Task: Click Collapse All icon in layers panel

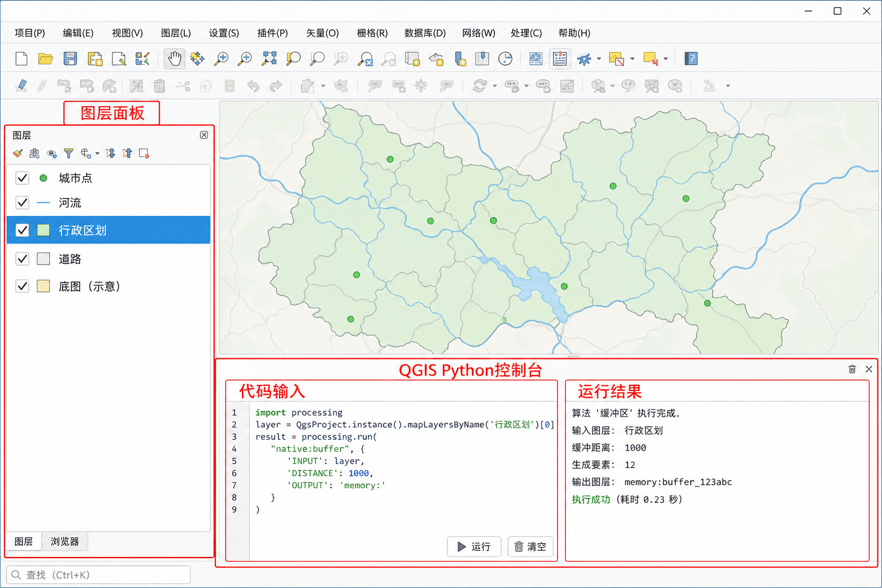Action: tap(127, 153)
